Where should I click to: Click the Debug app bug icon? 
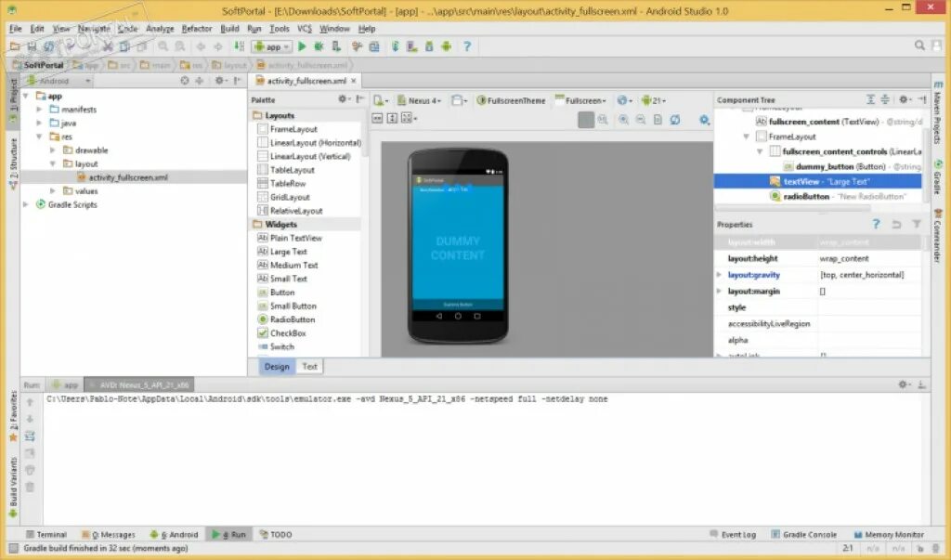(318, 46)
